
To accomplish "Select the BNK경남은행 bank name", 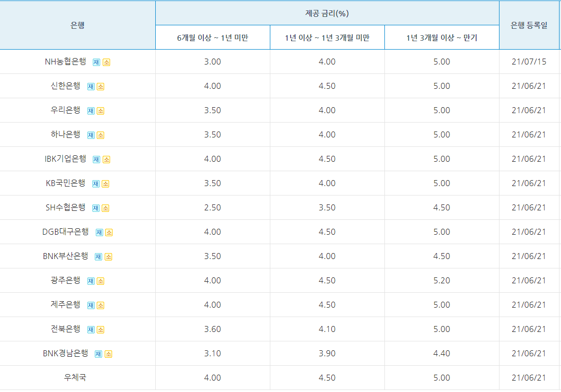I will 65,354.
